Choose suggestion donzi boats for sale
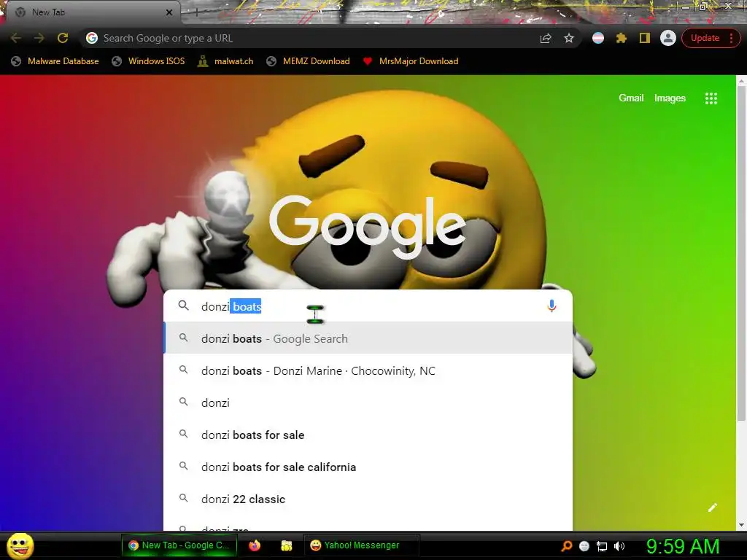 click(x=368, y=435)
